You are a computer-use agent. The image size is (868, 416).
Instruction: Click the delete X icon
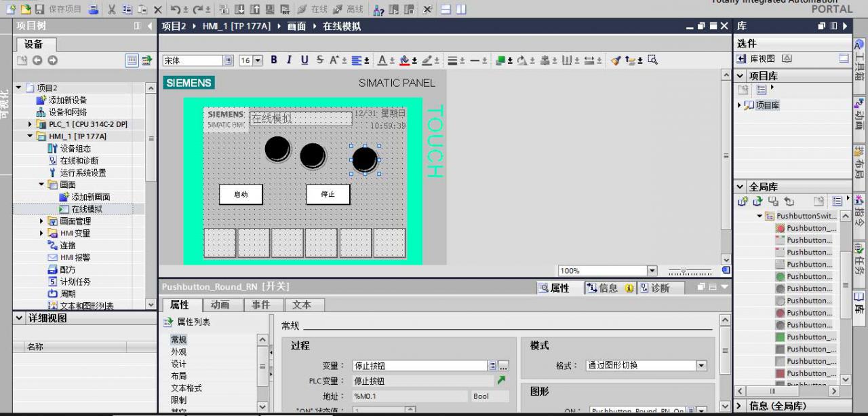[x=157, y=10]
